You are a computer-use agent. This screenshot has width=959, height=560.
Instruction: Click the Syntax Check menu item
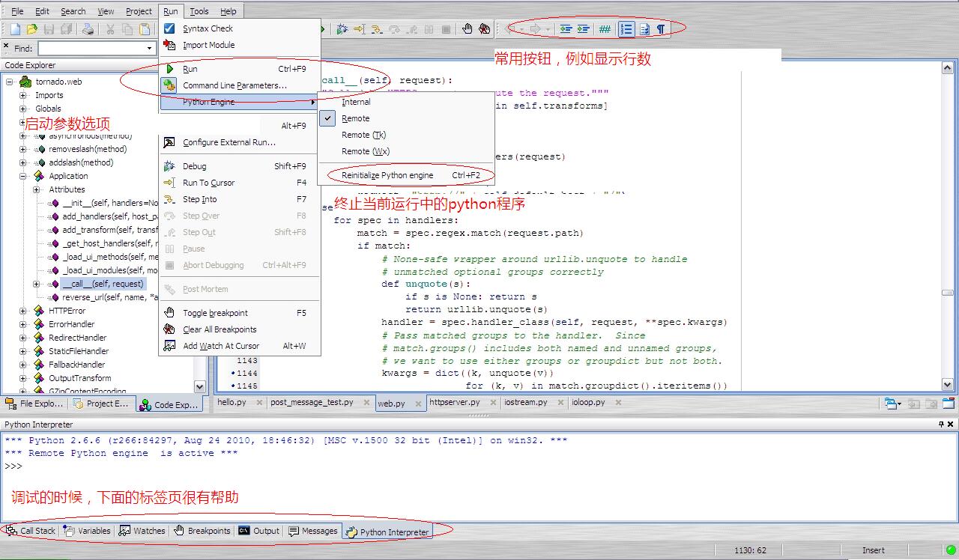point(208,28)
